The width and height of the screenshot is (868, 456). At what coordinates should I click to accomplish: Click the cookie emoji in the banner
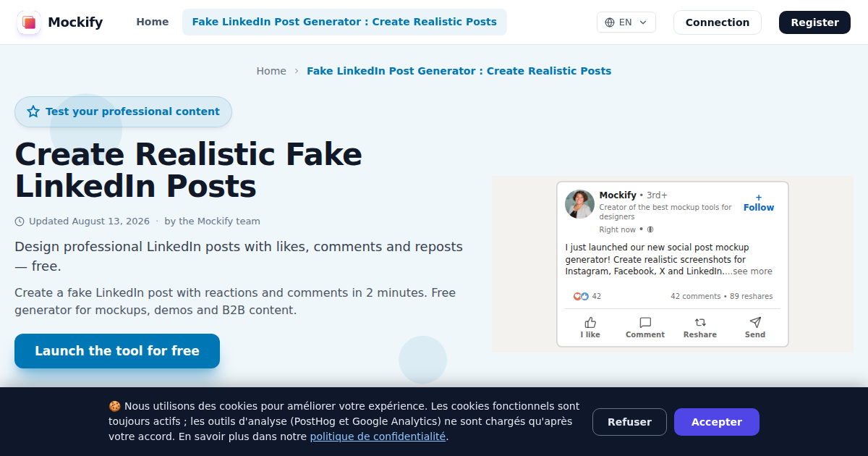[x=114, y=406]
